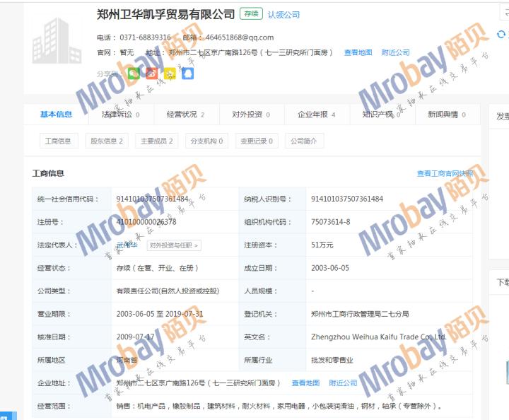Click the refresh icon at top right
This screenshot has width=509, height=420.
point(501,34)
